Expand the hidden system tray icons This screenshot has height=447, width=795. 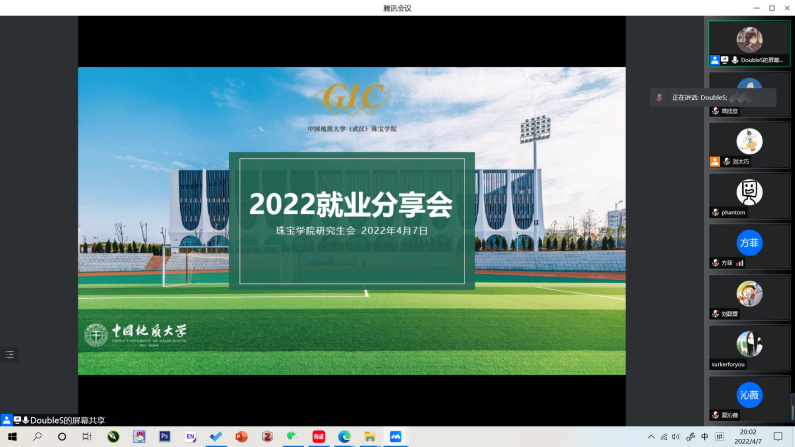(651, 437)
